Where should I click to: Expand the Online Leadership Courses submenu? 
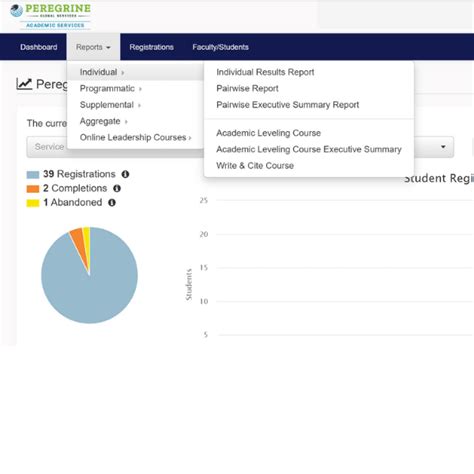135,137
